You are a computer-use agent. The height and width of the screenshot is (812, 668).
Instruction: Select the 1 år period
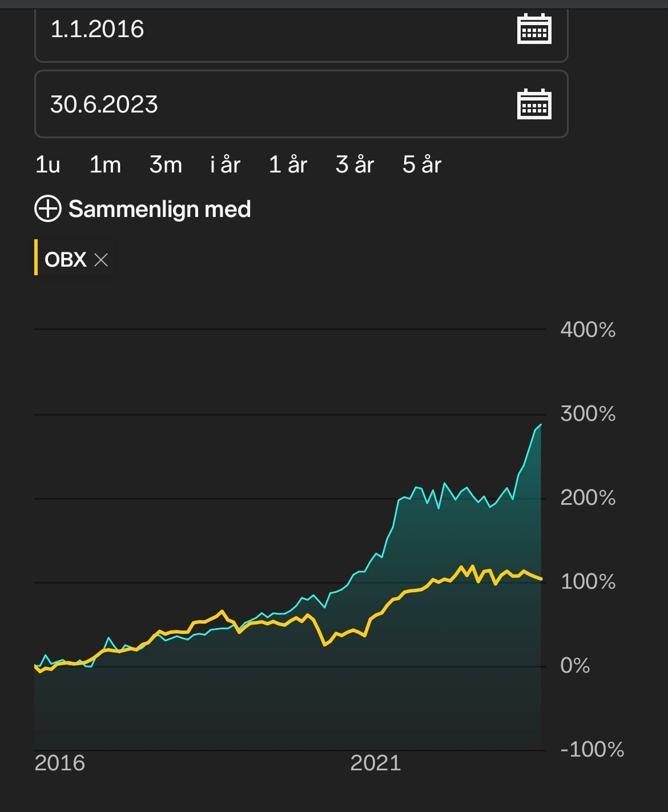pyautogui.click(x=288, y=165)
